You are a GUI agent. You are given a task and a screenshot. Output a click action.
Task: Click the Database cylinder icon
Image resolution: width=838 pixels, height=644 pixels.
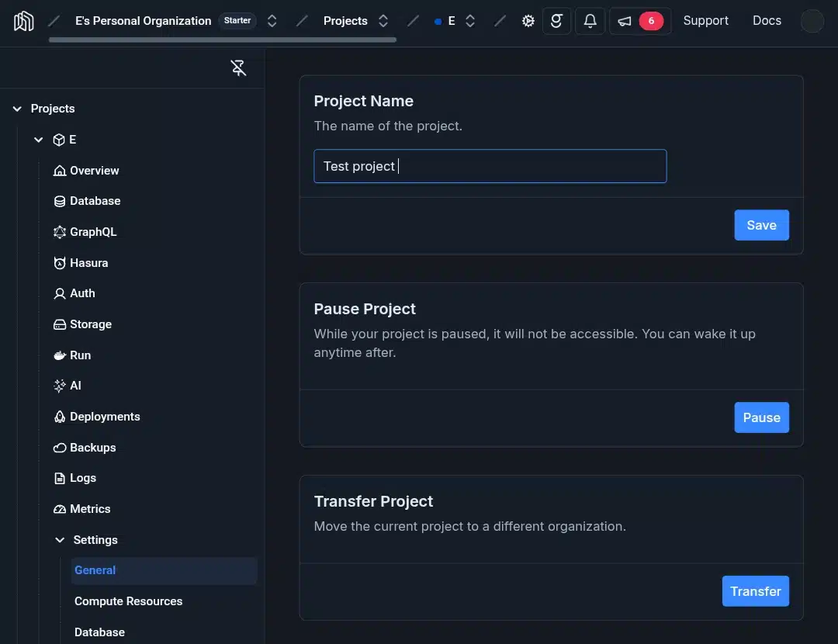pyautogui.click(x=59, y=201)
